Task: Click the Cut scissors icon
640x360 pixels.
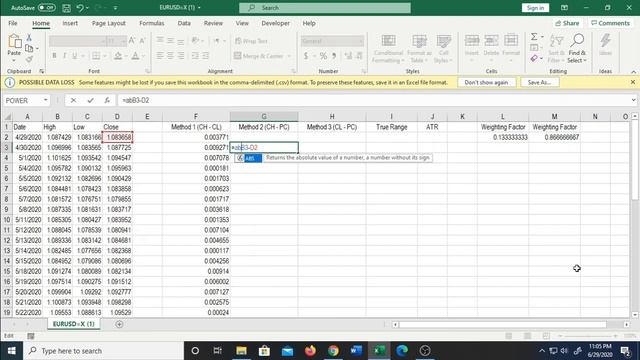Action: click(29, 38)
